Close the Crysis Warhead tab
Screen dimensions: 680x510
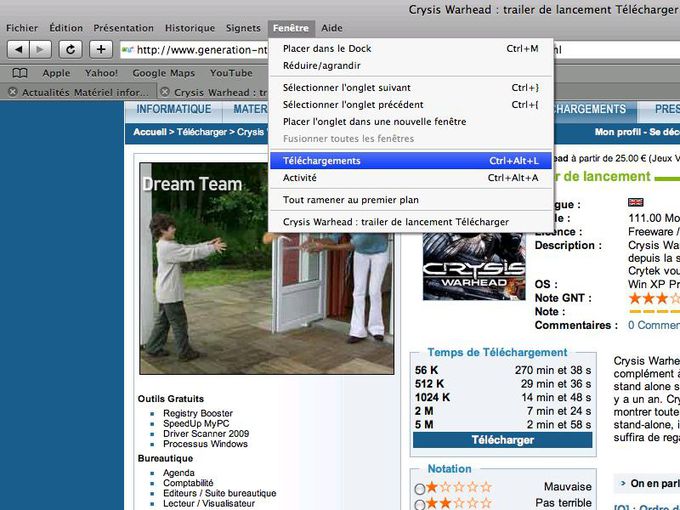[x=164, y=92]
